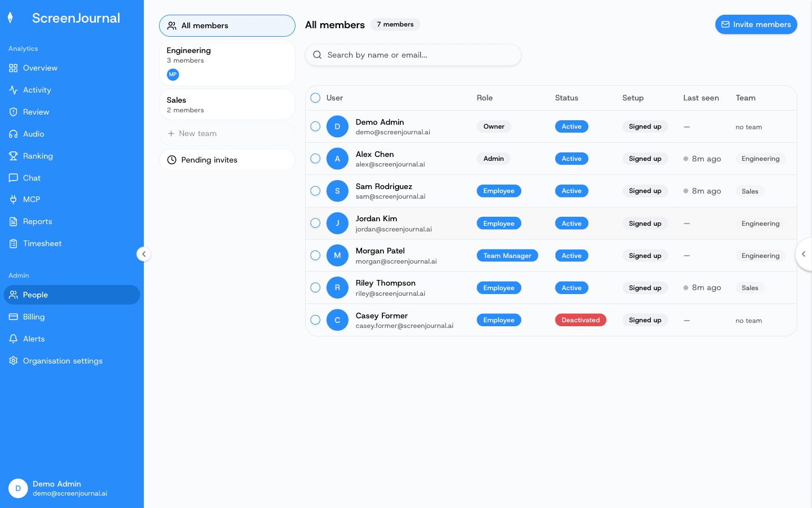Image resolution: width=812 pixels, height=508 pixels.
Task: Click the Alerts bell icon
Action: (x=14, y=339)
